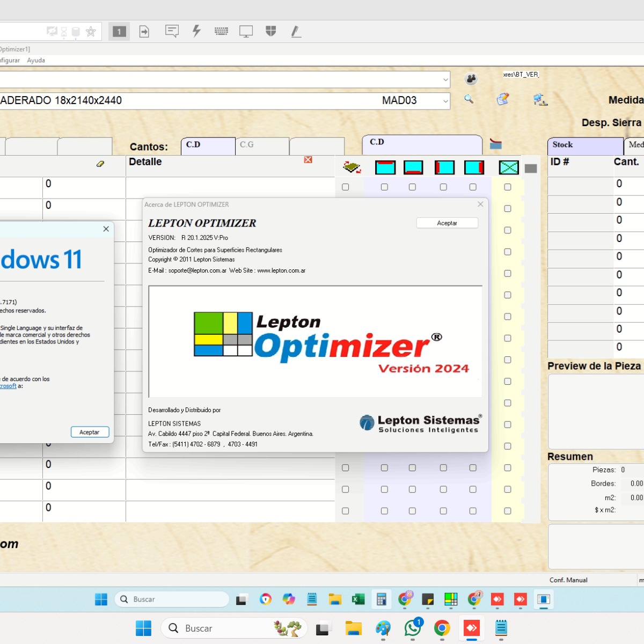Click the Lepton Optimizer Versión 2024 logo image
Image resolution: width=644 pixels, height=644 pixels.
pyautogui.click(x=316, y=342)
